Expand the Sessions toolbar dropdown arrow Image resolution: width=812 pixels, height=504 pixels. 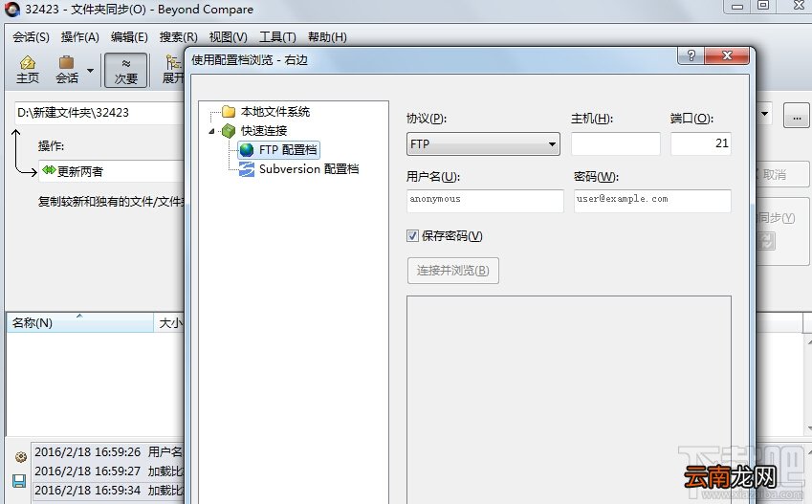pyautogui.click(x=90, y=71)
